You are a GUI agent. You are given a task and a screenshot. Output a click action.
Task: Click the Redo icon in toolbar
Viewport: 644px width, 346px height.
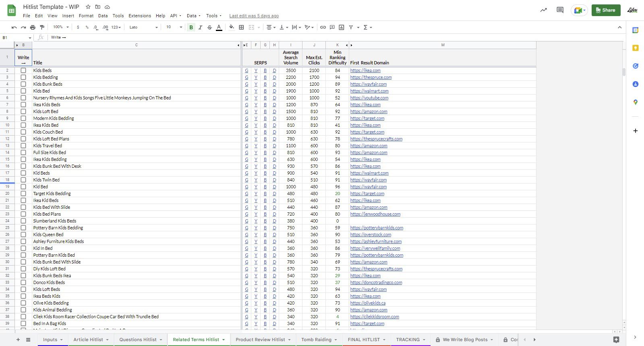[x=23, y=27]
